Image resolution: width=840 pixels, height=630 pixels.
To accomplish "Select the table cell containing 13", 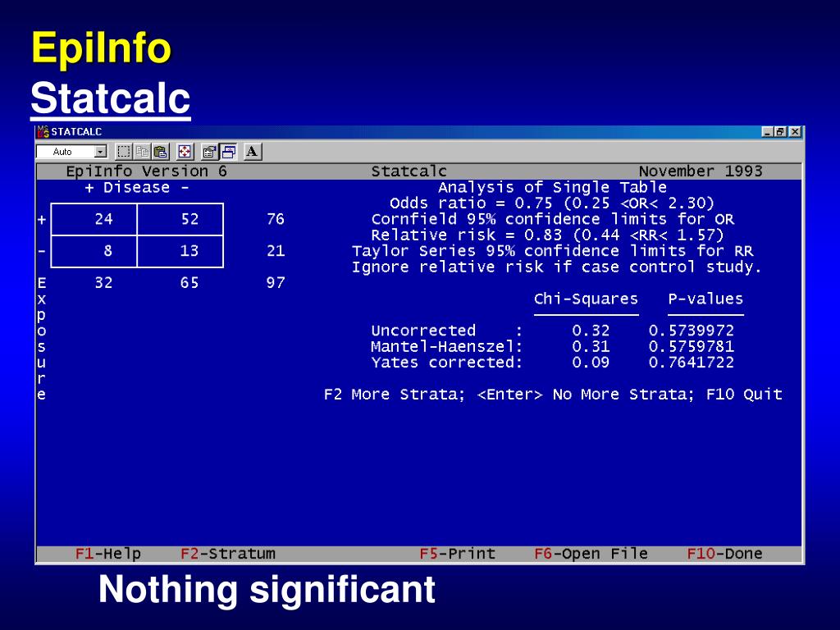I will [x=180, y=251].
